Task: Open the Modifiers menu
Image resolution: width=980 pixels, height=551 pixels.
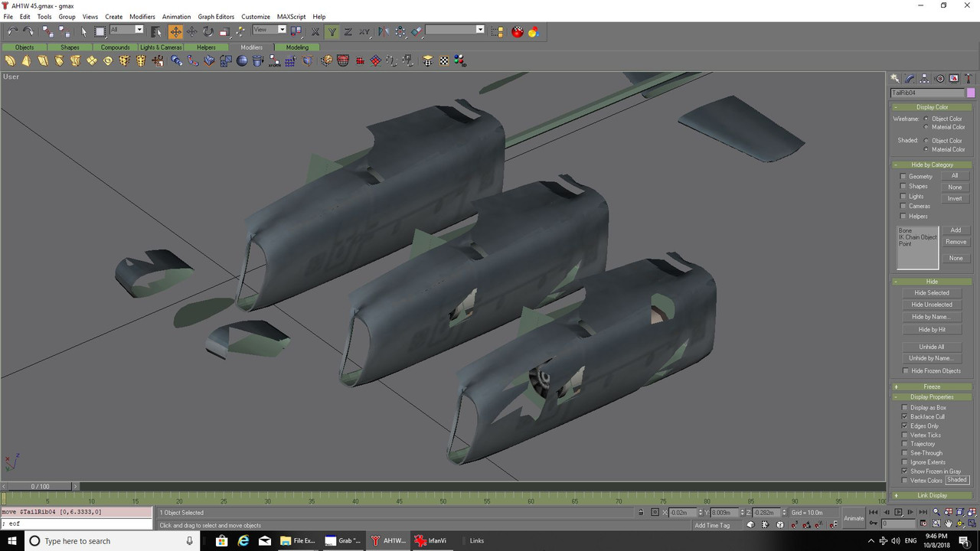Action: 142,16
